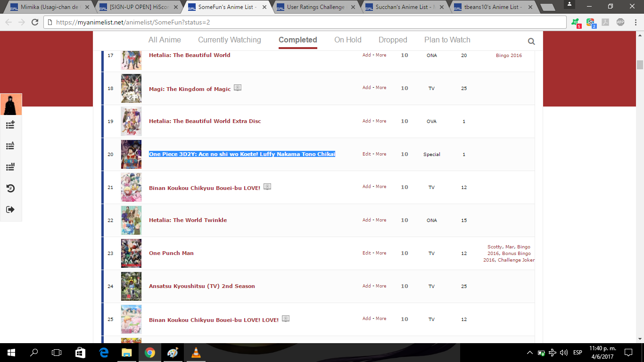Open the One Punch Man title link
Screen dimensions: 644x362
click(171, 253)
